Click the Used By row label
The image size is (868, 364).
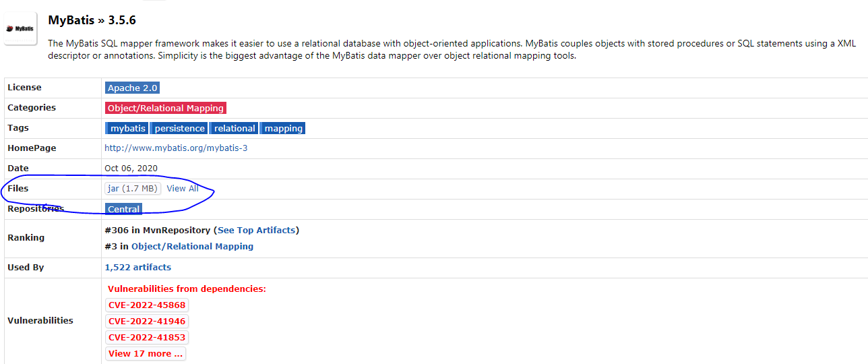click(x=26, y=267)
